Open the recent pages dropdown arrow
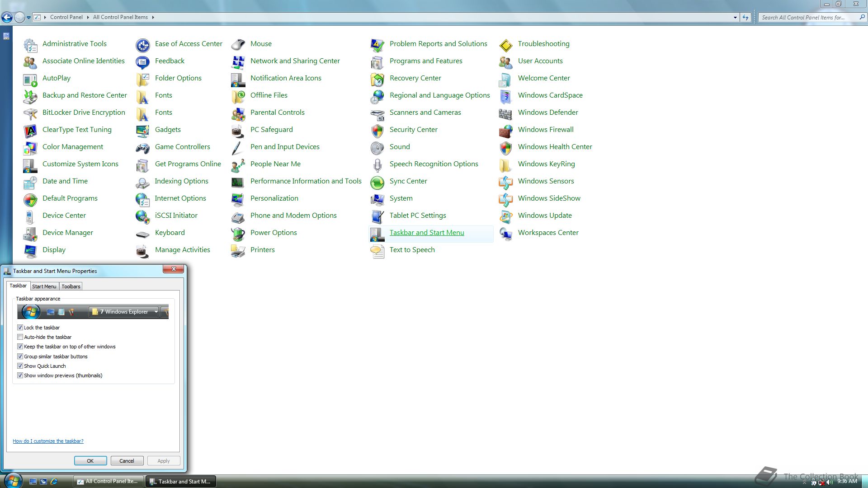 [28, 18]
